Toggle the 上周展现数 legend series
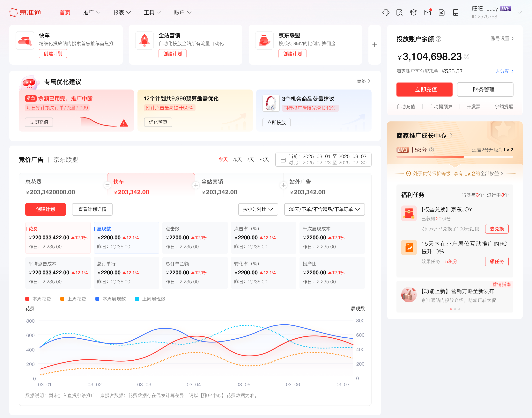Screen dimensions: 532x418 pos(150,299)
